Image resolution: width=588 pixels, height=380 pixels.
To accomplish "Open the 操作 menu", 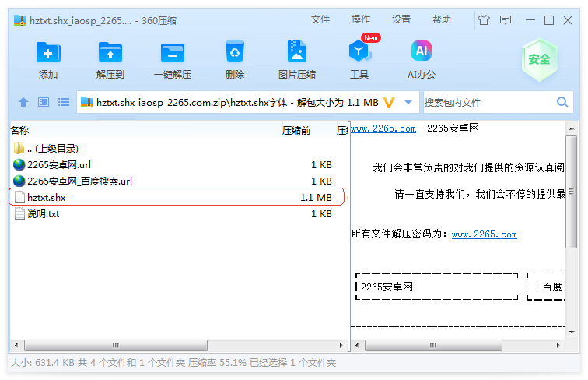I will (x=361, y=19).
